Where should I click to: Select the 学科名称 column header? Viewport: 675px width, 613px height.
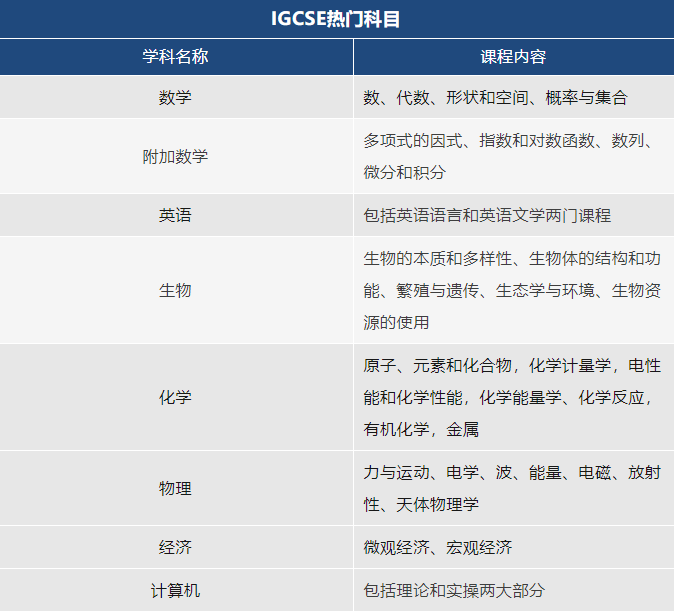pos(176,57)
